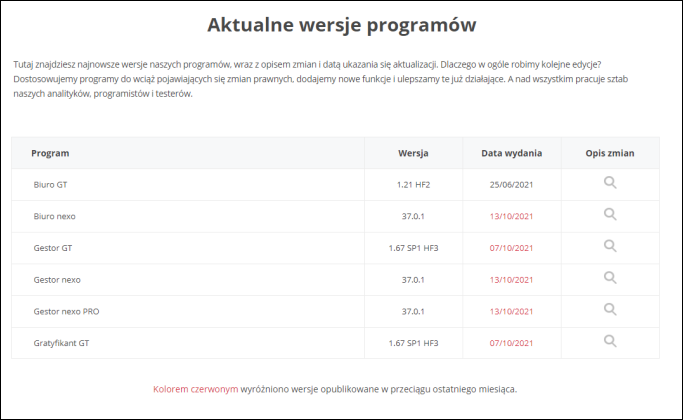Open change description magnifier for Gestor nexo
The width and height of the screenshot is (683, 420).
click(x=610, y=278)
